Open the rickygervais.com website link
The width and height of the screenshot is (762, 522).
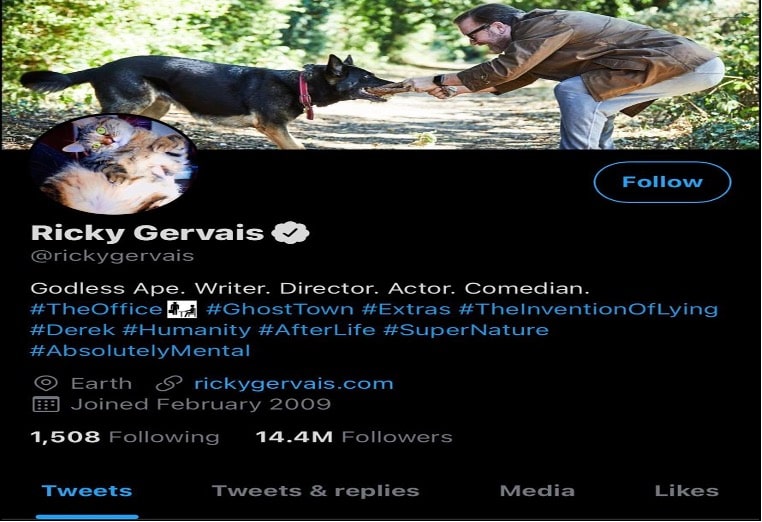tap(294, 383)
